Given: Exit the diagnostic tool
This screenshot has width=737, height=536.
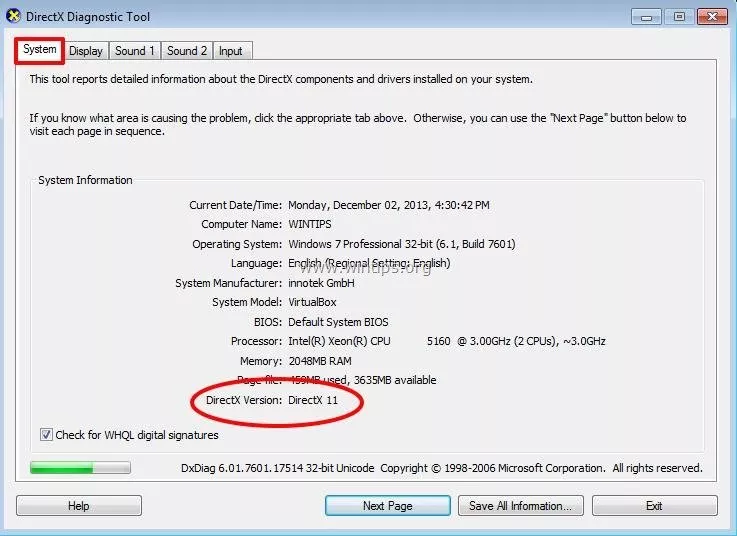Looking at the screenshot, I should click(655, 506).
